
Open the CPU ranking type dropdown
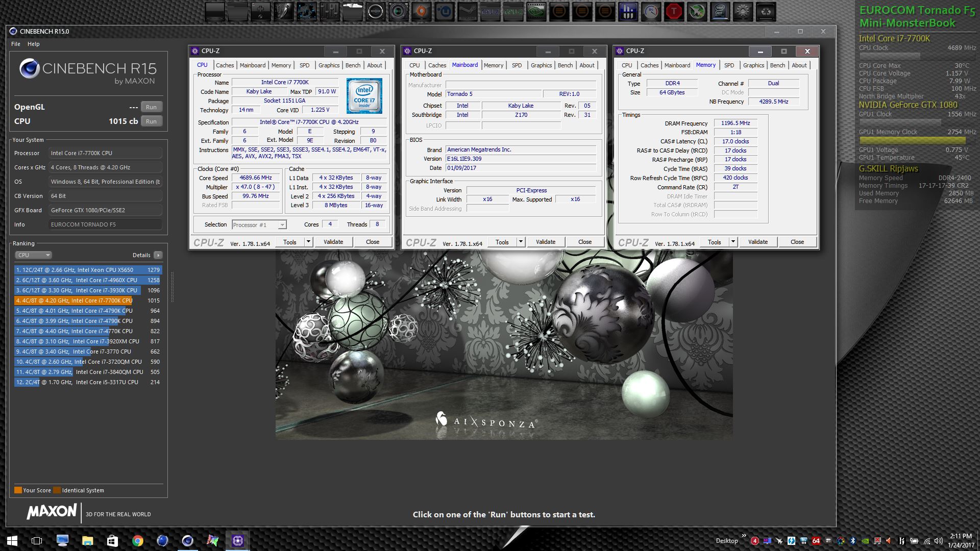[x=33, y=255]
